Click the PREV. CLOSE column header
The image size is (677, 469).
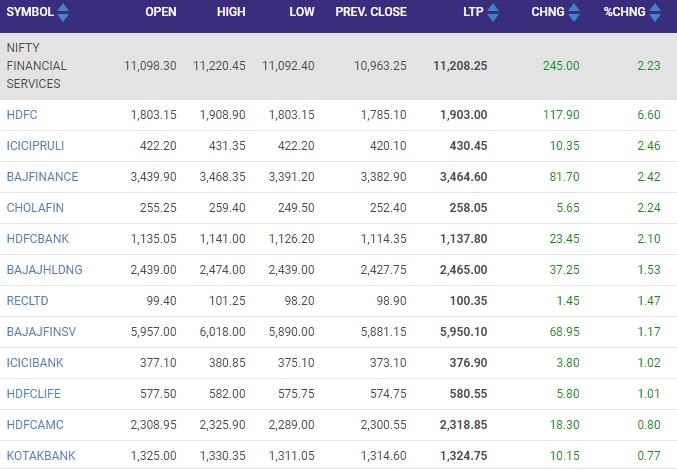(x=371, y=12)
